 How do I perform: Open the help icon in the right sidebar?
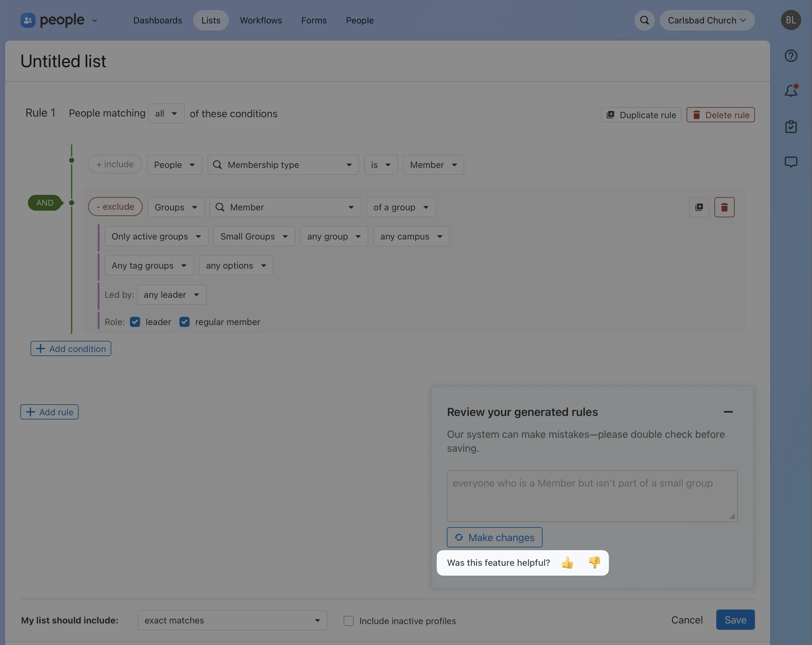[x=791, y=56]
